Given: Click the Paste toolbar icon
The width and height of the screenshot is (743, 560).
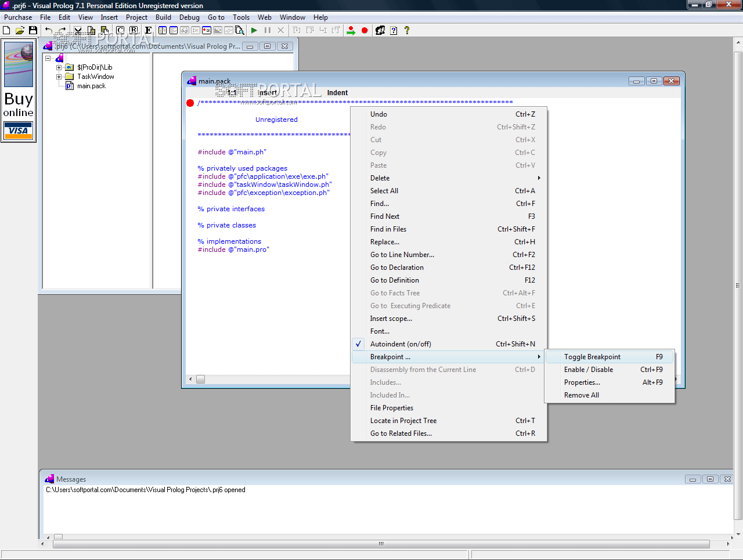Looking at the screenshot, I should click(x=104, y=30).
